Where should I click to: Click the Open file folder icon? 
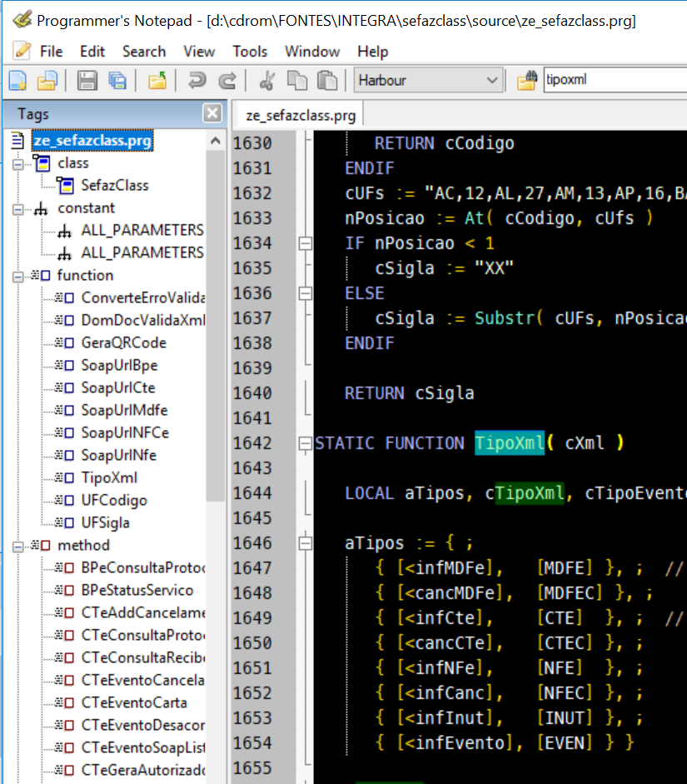click(47, 81)
